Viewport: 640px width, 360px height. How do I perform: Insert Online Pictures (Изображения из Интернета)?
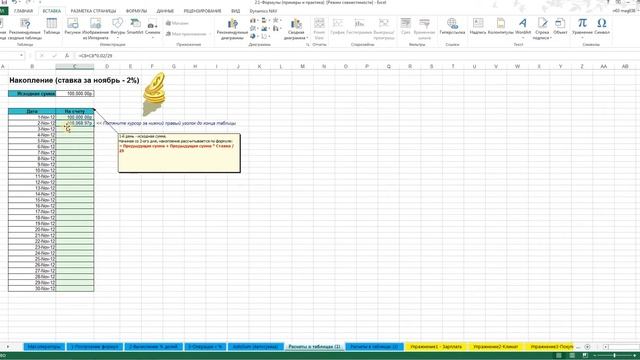[x=96, y=29]
